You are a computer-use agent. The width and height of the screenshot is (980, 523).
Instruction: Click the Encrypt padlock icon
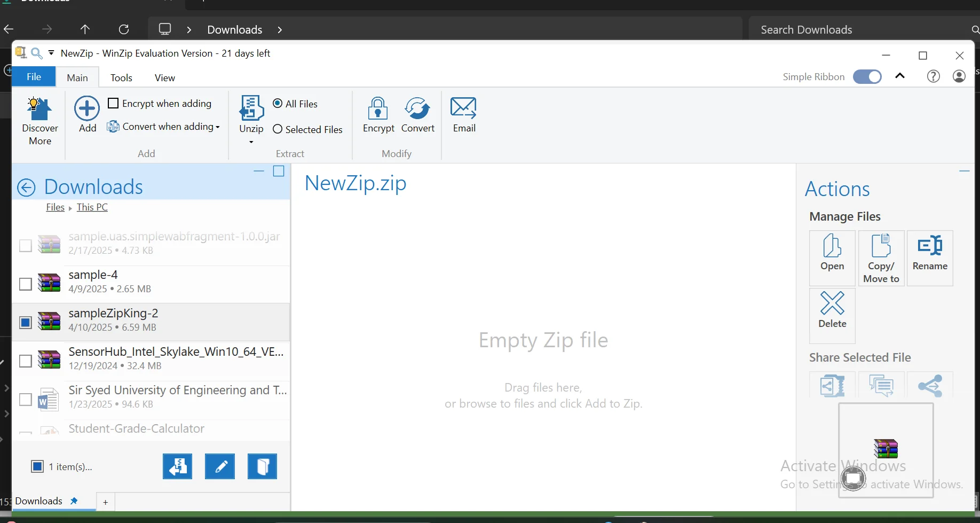point(378,108)
